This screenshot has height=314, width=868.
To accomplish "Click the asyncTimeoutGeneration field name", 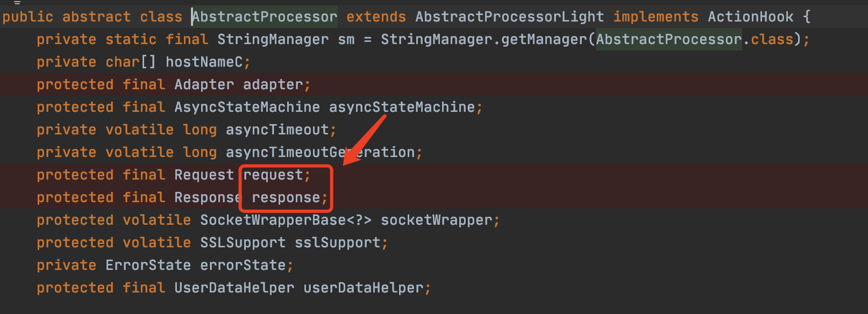I will [x=320, y=153].
